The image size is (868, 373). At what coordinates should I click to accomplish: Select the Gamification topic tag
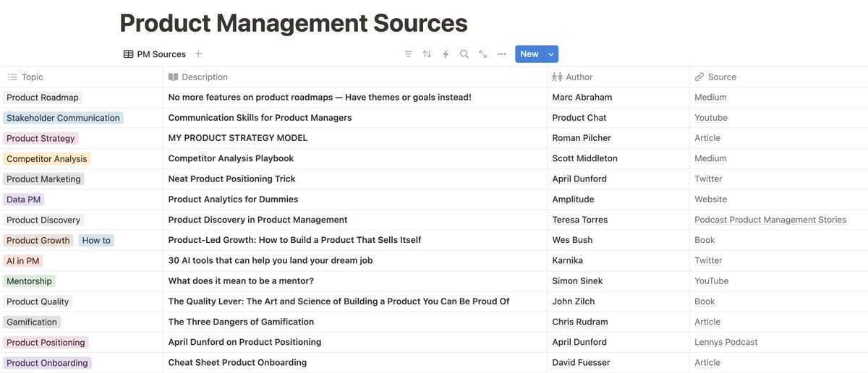click(32, 322)
